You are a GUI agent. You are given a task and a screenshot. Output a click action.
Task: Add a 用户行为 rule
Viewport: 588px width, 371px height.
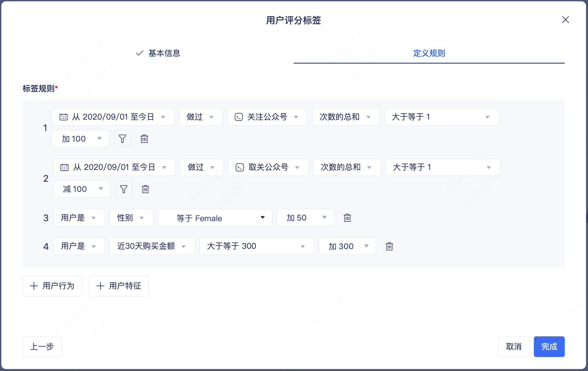pos(52,286)
